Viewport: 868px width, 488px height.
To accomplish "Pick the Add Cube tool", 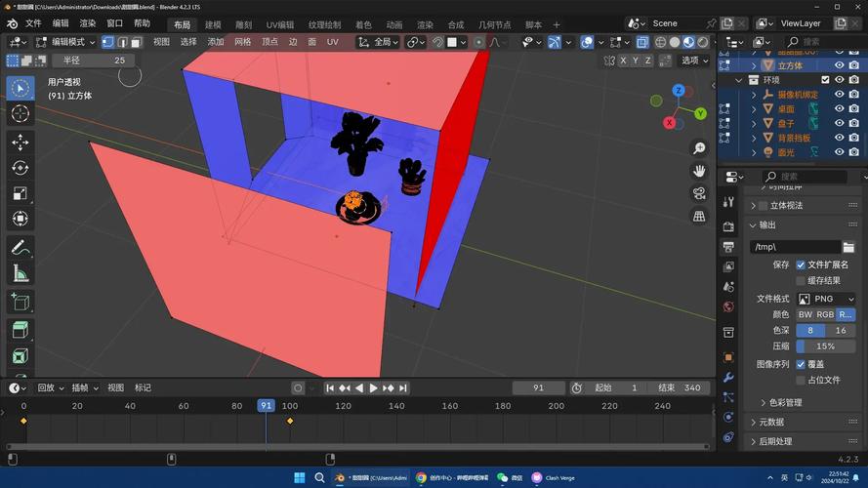I will point(21,302).
